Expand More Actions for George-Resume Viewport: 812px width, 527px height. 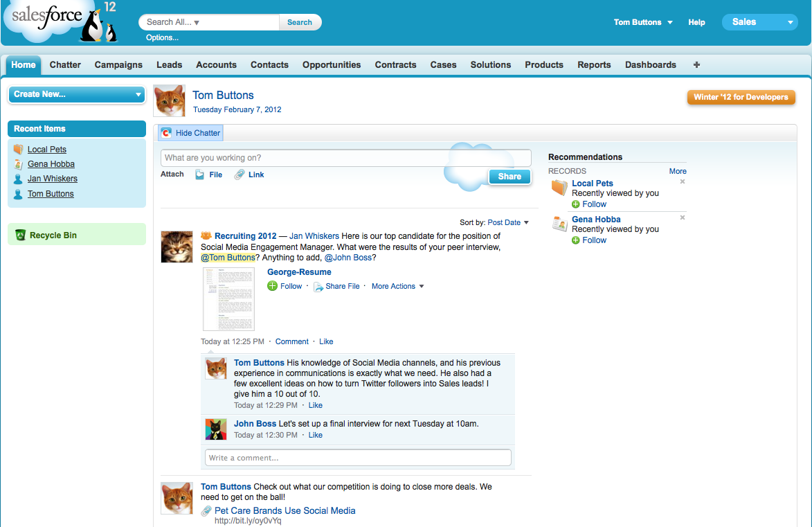[x=398, y=286]
